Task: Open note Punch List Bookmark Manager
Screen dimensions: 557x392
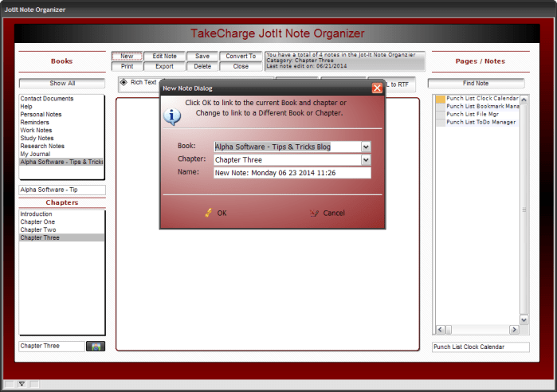Action: coord(482,106)
